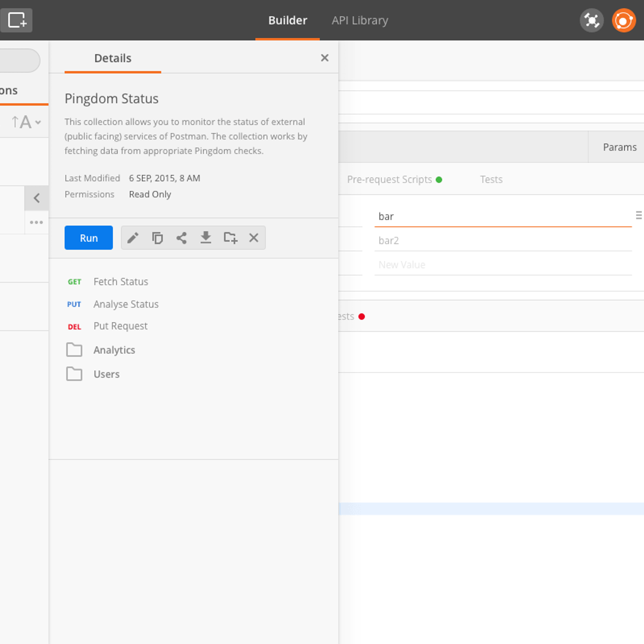Open the three-dots more options menu
The image size is (644, 644).
click(x=36, y=222)
